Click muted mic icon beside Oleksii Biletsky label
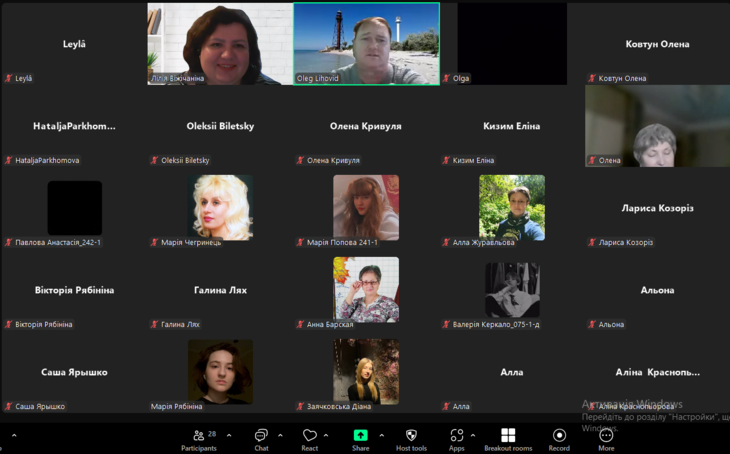 click(155, 160)
